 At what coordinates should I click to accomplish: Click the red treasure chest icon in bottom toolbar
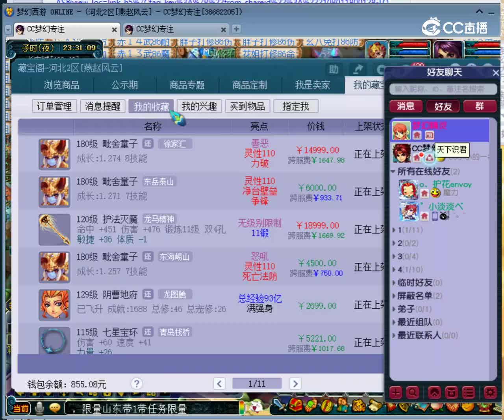(x=295, y=405)
